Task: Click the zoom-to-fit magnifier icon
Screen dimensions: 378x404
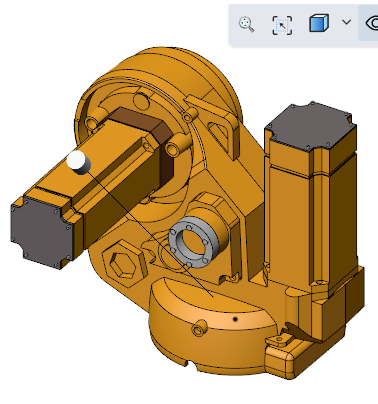Action: tap(247, 24)
